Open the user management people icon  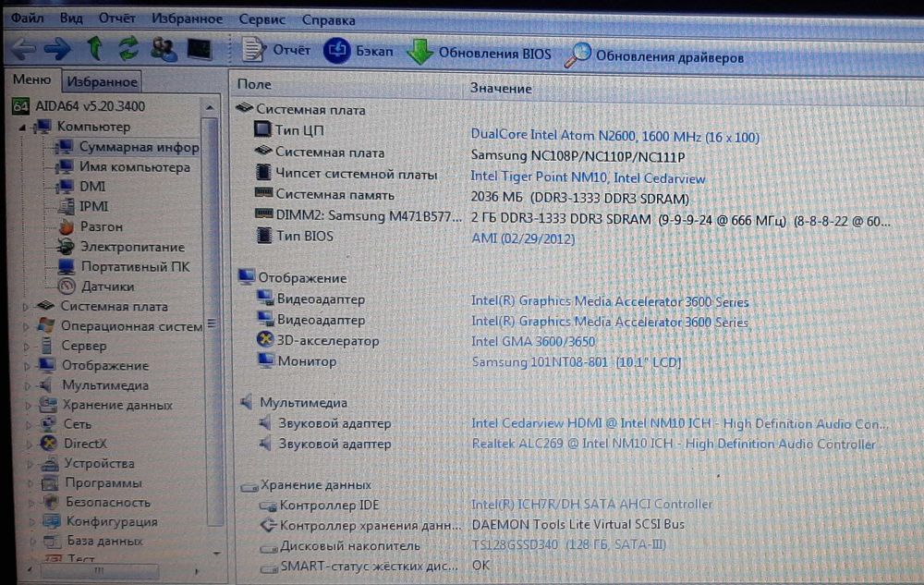[x=164, y=50]
